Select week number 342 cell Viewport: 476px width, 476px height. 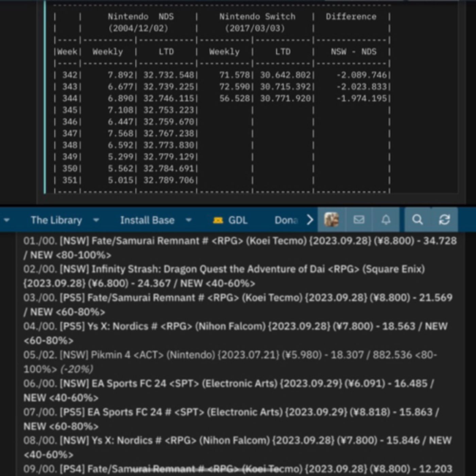[x=70, y=75]
